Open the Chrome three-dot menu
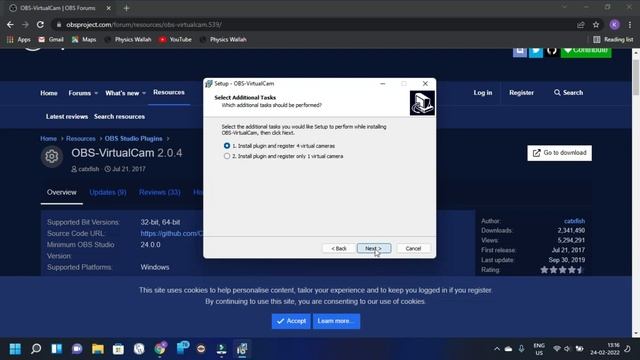Image resolution: width=640 pixels, height=360 pixels. [630, 25]
